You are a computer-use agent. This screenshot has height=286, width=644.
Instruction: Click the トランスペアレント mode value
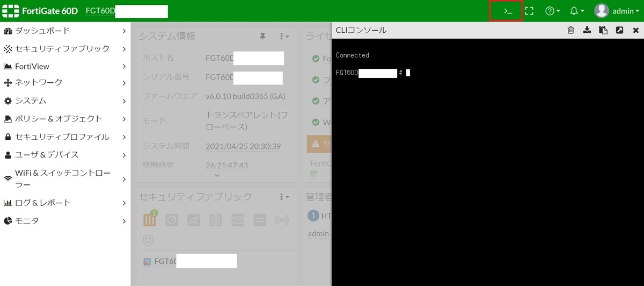[x=246, y=121]
